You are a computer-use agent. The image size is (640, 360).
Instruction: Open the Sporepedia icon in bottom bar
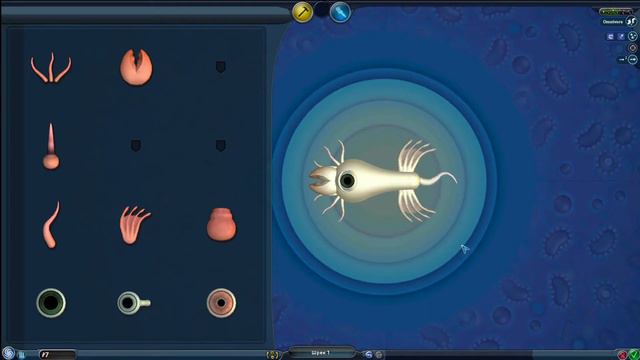[x=22, y=354]
